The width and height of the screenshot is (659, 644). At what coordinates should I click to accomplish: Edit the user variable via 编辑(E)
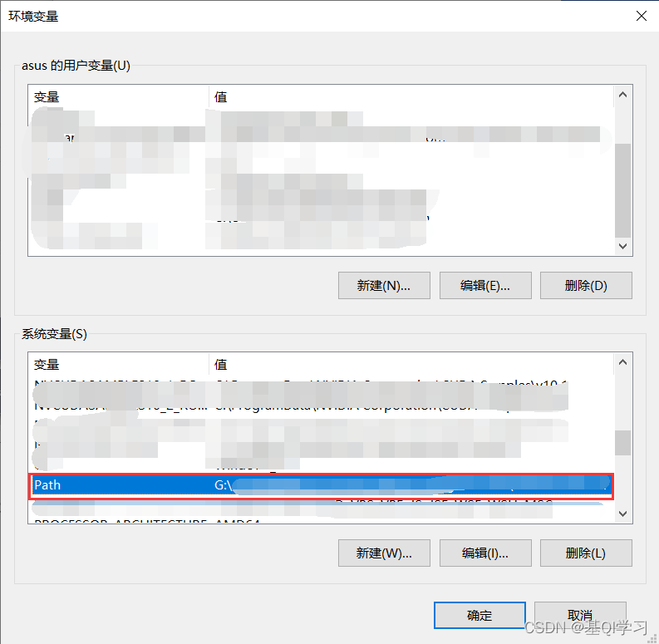tap(485, 285)
